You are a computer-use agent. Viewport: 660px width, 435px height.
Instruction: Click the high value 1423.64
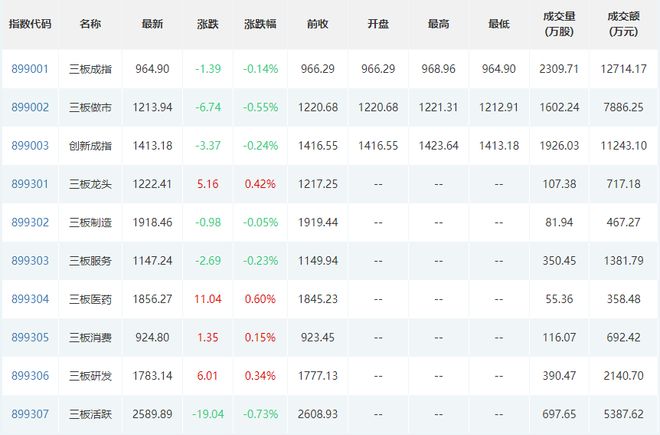438,146
